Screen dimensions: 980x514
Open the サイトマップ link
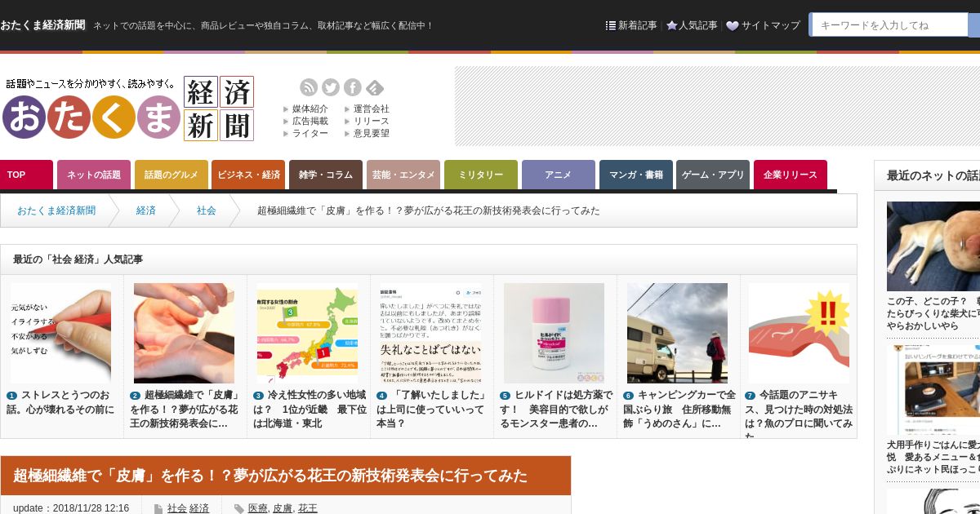763,25
